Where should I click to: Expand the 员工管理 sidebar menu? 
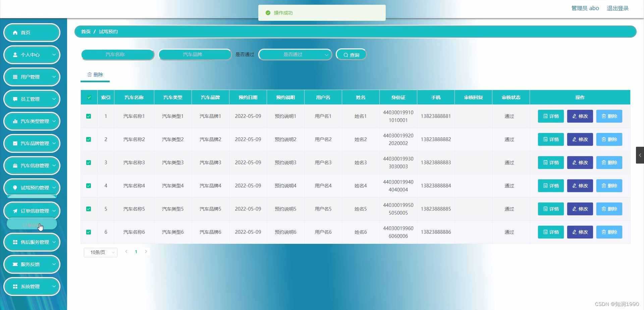point(32,99)
